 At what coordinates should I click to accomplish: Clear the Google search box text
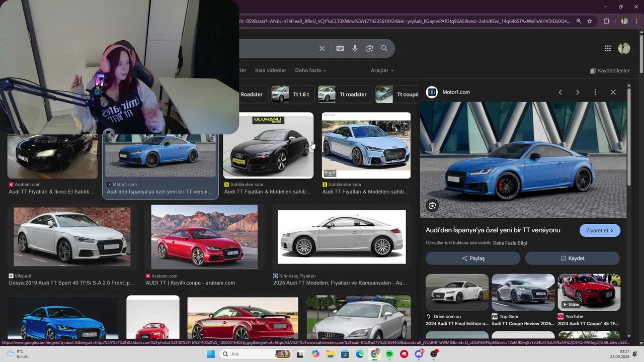[322, 48]
